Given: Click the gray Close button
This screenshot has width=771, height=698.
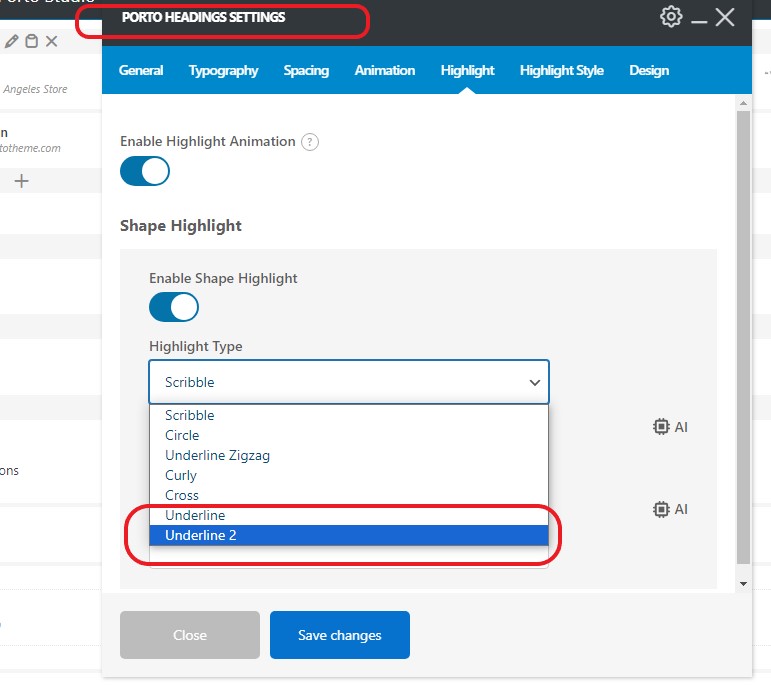Looking at the screenshot, I should (190, 635).
